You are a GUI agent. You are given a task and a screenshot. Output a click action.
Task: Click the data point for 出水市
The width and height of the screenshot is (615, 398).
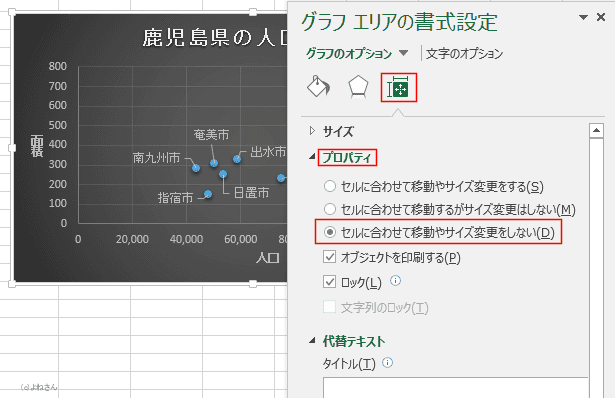click(x=237, y=158)
